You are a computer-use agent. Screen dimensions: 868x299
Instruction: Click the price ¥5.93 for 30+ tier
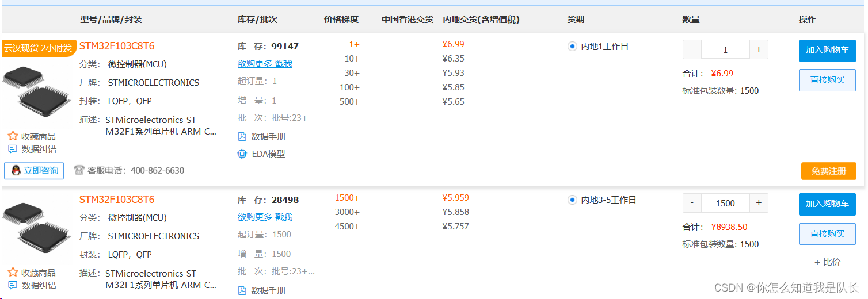coord(453,72)
